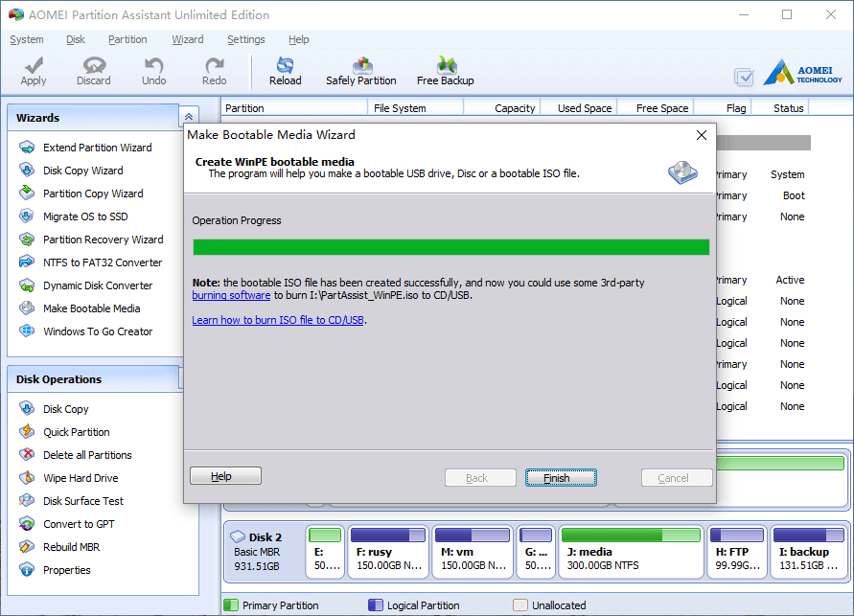Image resolution: width=854 pixels, height=616 pixels.
Task: Open the burning software link
Action: point(231,295)
